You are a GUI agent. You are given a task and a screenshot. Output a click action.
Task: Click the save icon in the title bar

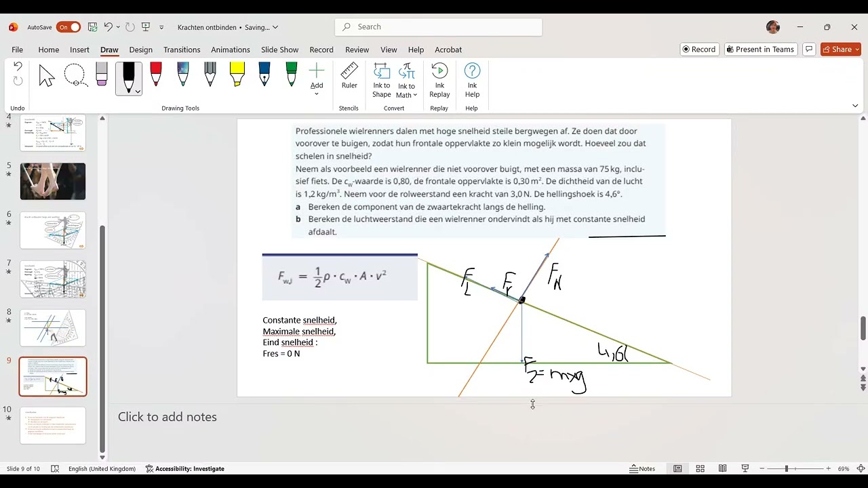[x=93, y=27]
